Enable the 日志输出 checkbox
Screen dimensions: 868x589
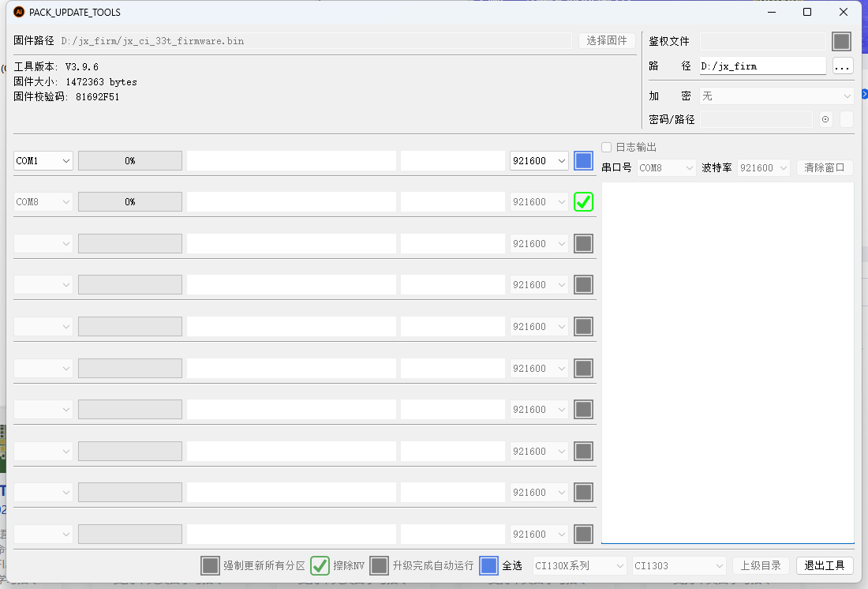606,146
